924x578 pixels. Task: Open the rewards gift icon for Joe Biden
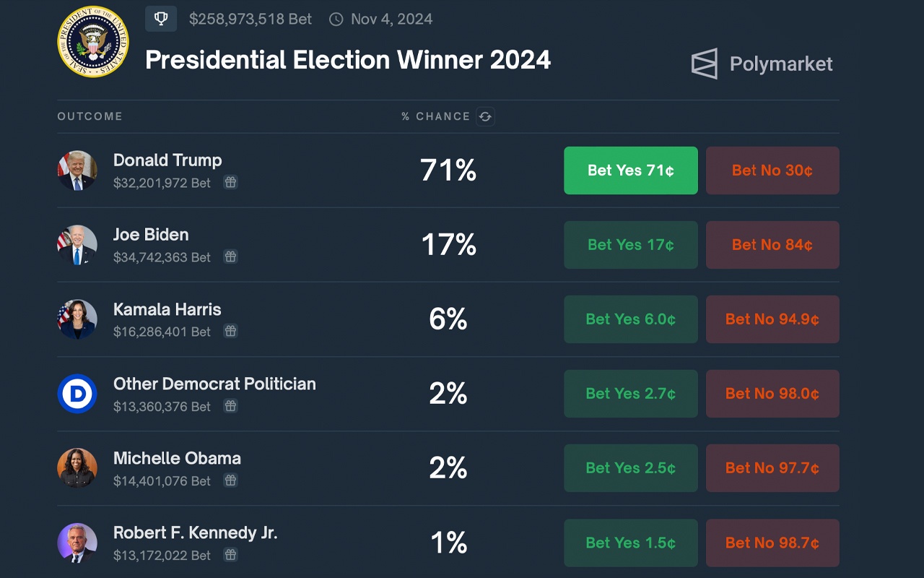pyautogui.click(x=230, y=257)
